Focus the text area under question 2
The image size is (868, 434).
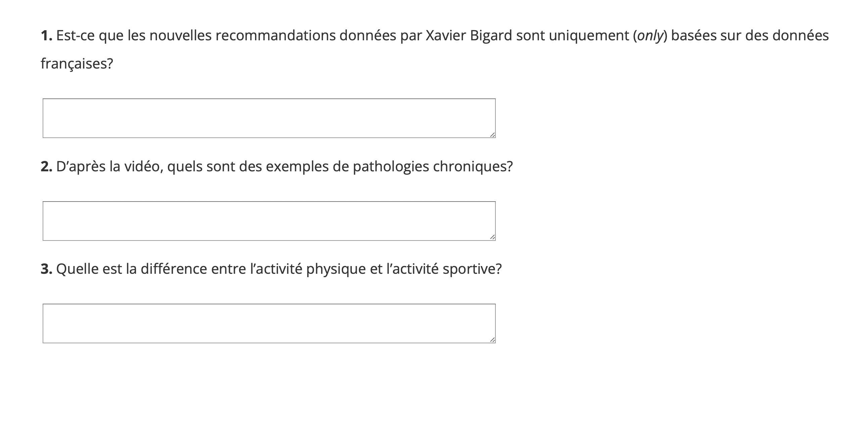click(x=269, y=221)
